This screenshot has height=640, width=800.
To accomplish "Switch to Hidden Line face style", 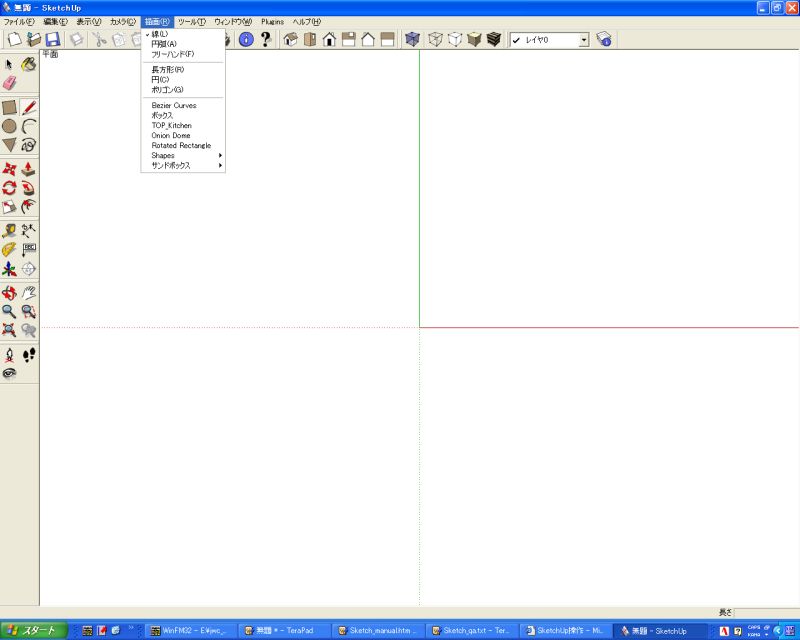I will [x=455, y=39].
